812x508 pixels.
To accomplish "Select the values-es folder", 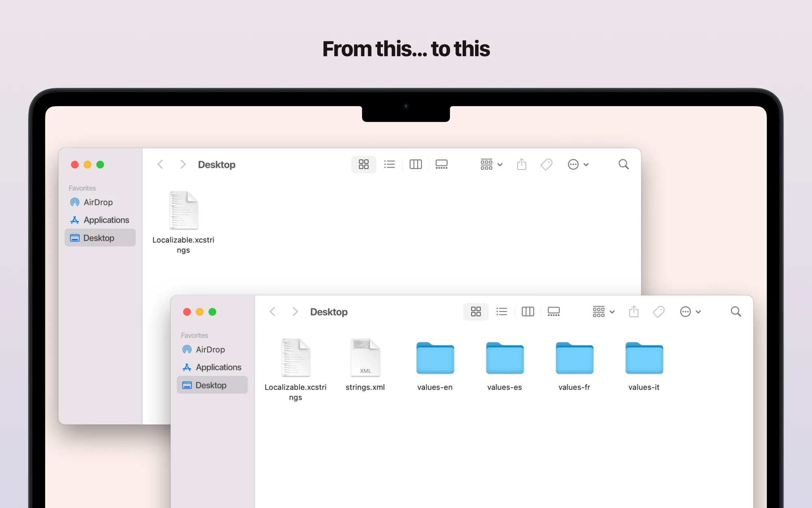I will 505,366.
